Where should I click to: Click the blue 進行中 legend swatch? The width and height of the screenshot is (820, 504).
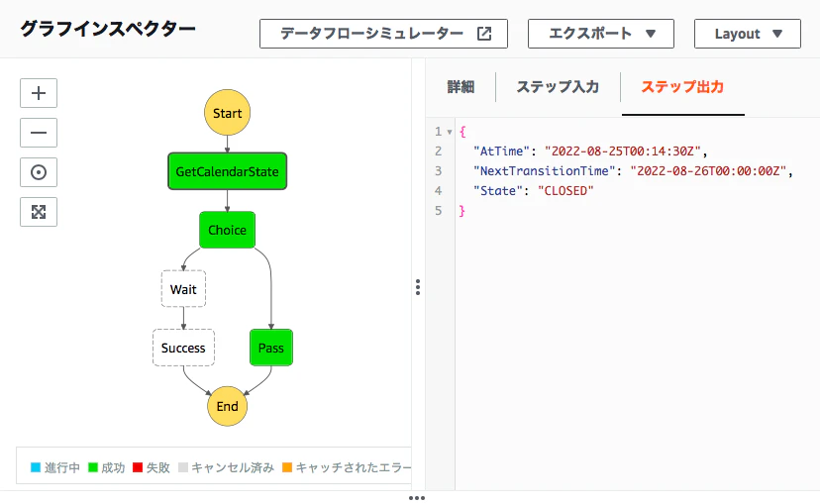click(36, 467)
